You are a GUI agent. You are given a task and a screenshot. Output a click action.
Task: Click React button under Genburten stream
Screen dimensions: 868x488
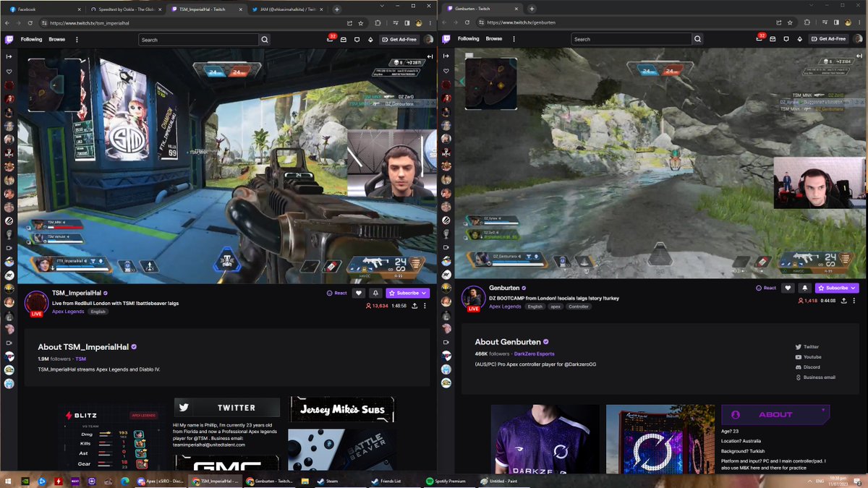766,288
